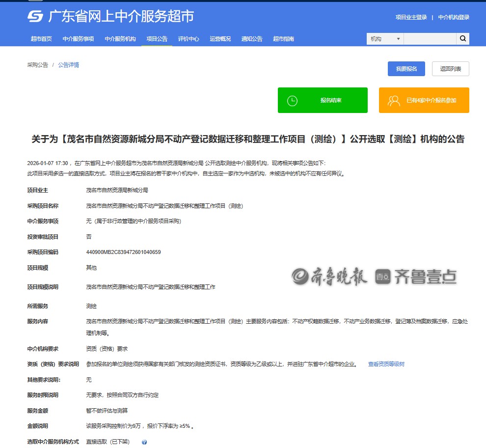This screenshot has width=486, height=448.
Task: Open the 超市指南 menu item
Action: [x=283, y=39]
